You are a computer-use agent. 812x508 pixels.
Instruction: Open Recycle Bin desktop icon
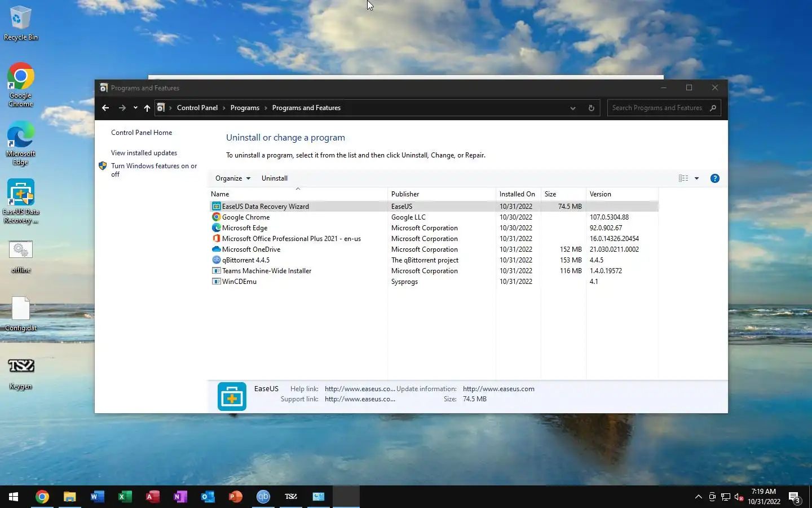coord(20,23)
